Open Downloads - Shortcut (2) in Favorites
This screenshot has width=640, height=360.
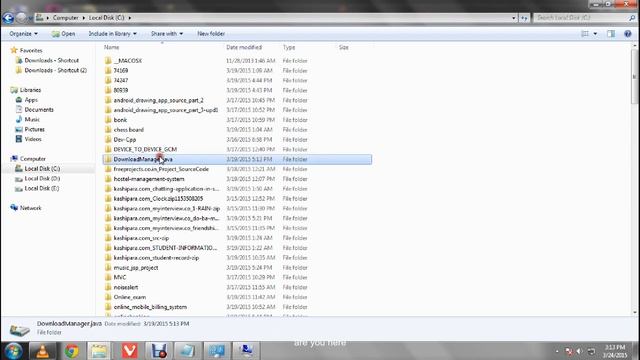point(56,70)
